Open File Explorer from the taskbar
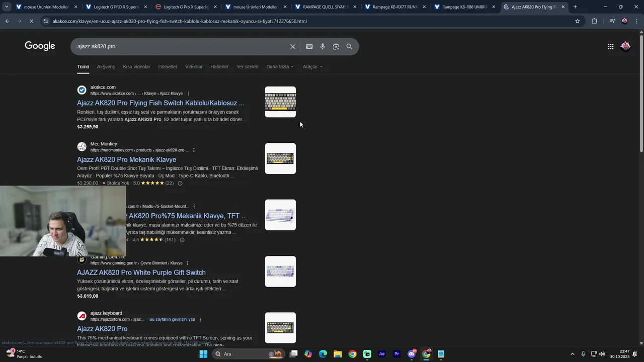 coord(338,354)
